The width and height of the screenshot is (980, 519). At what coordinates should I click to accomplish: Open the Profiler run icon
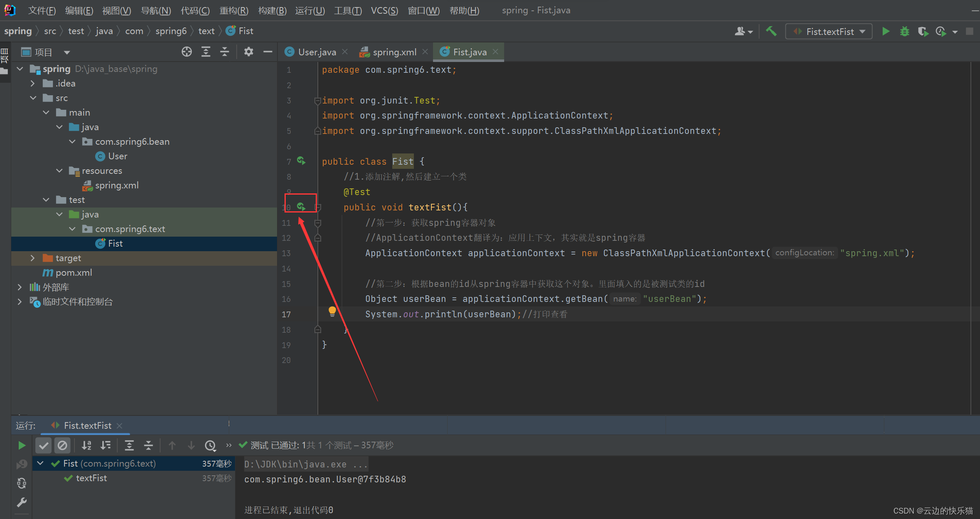tap(941, 32)
